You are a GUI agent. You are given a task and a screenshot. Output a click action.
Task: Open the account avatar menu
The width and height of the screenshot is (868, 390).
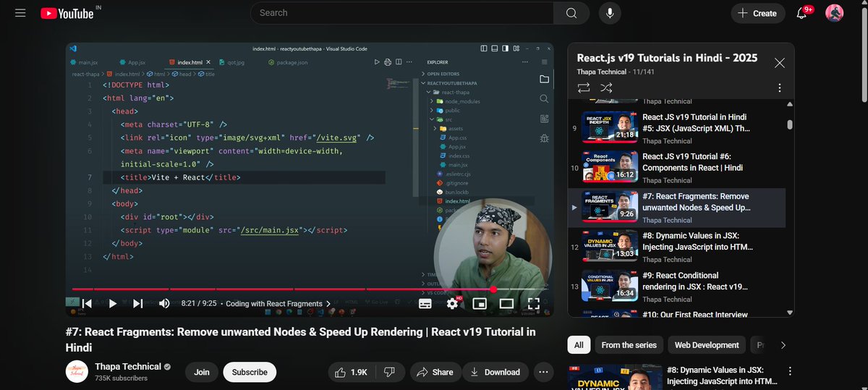click(x=835, y=13)
